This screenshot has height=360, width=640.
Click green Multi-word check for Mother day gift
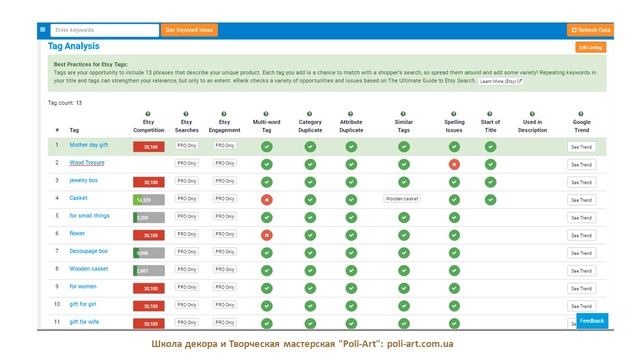pyautogui.click(x=267, y=147)
